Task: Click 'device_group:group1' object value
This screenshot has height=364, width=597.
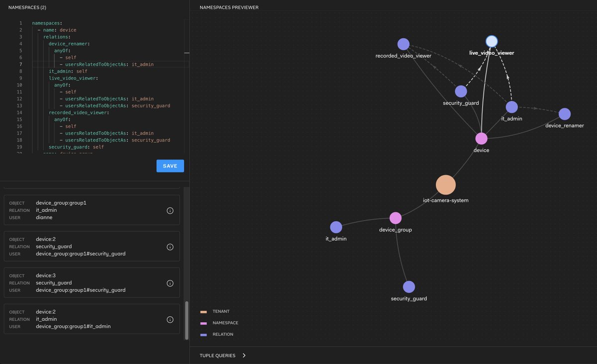Action: [x=61, y=203]
